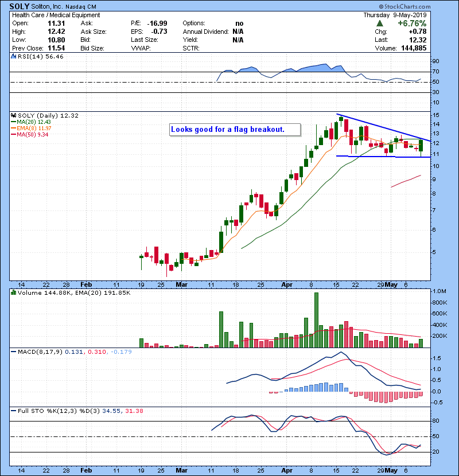459x476 pixels.
Task: Click the StockCharts.com copyright text
Action: point(404,6)
